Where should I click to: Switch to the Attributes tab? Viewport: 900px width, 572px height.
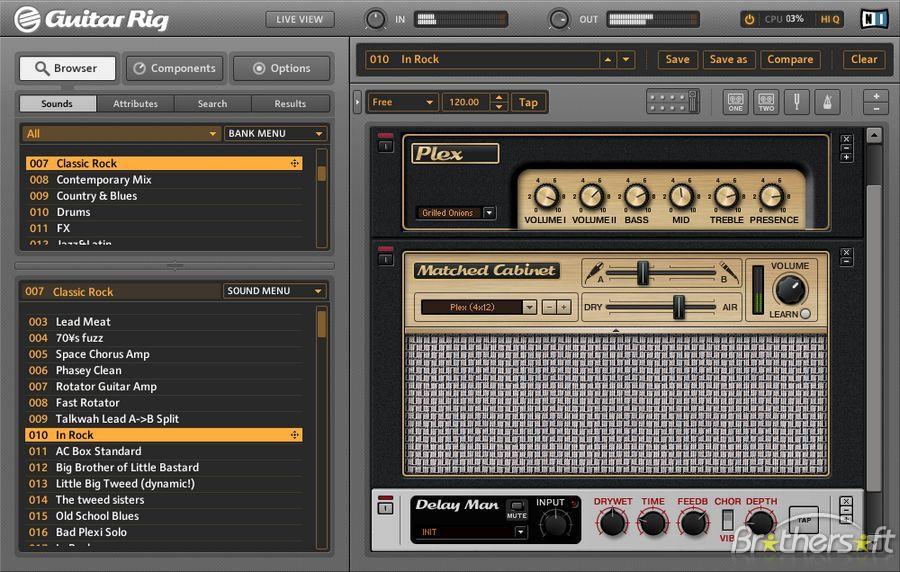coord(135,104)
